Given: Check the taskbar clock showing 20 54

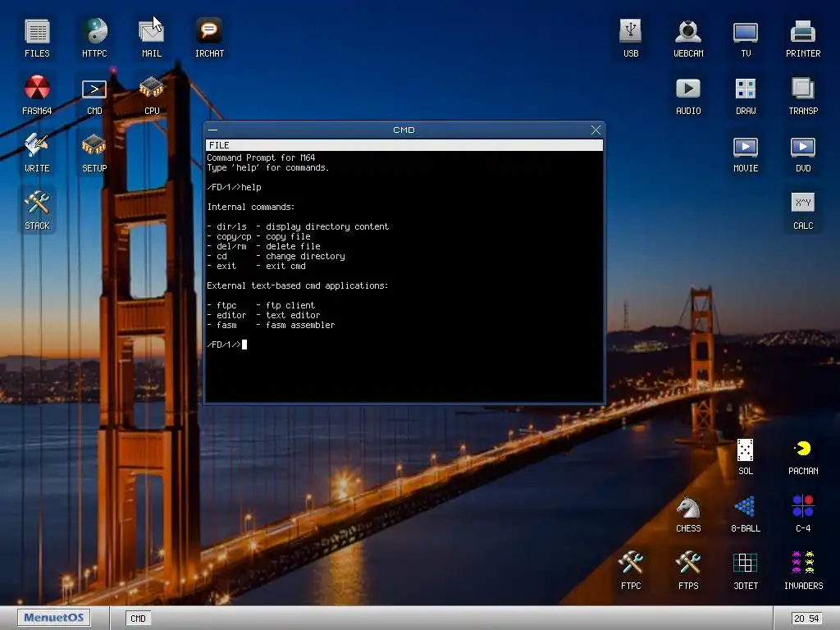Looking at the screenshot, I should [x=807, y=619].
